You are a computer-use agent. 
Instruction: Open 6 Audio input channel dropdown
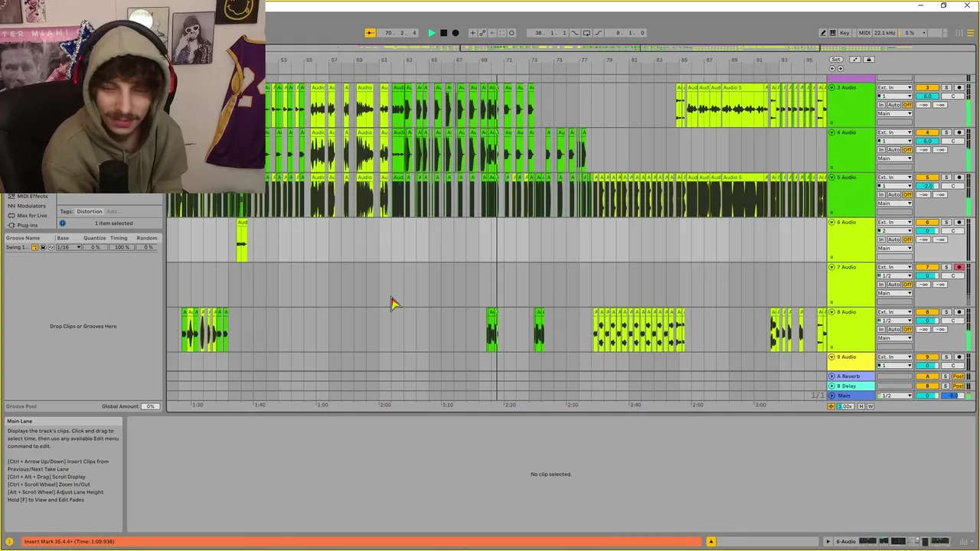coord(894,230)
